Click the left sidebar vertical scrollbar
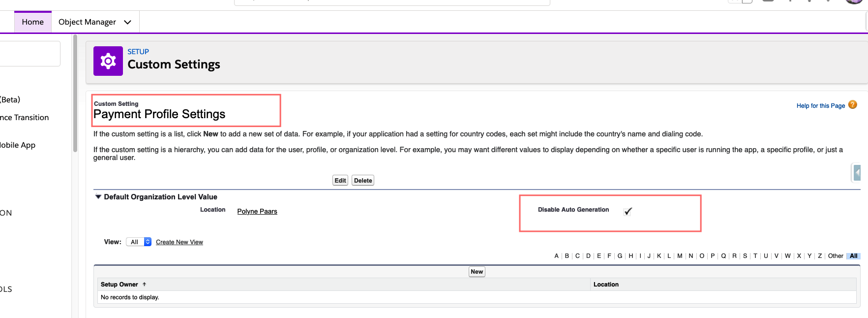Image resolution: width=868 pixels, height=318 pixels. [x=75, y=94]
